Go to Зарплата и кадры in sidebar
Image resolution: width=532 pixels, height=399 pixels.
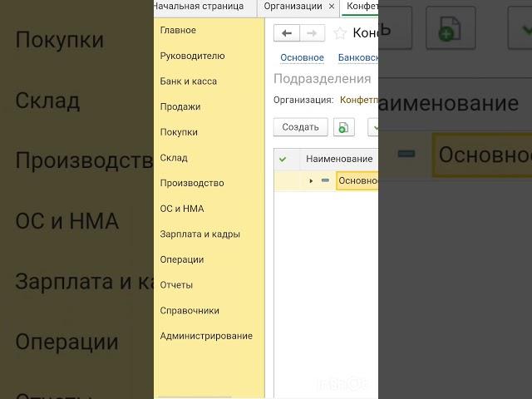[x=199, y=234]
